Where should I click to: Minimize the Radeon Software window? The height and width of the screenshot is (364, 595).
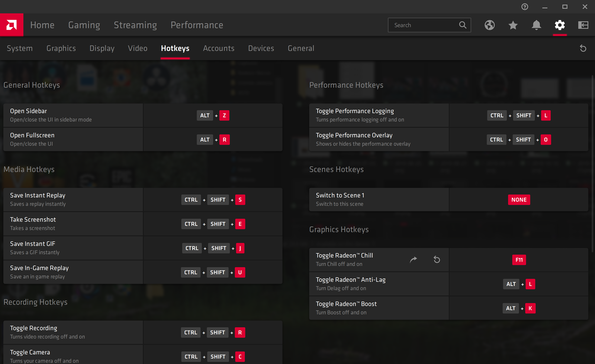point(545,7)
